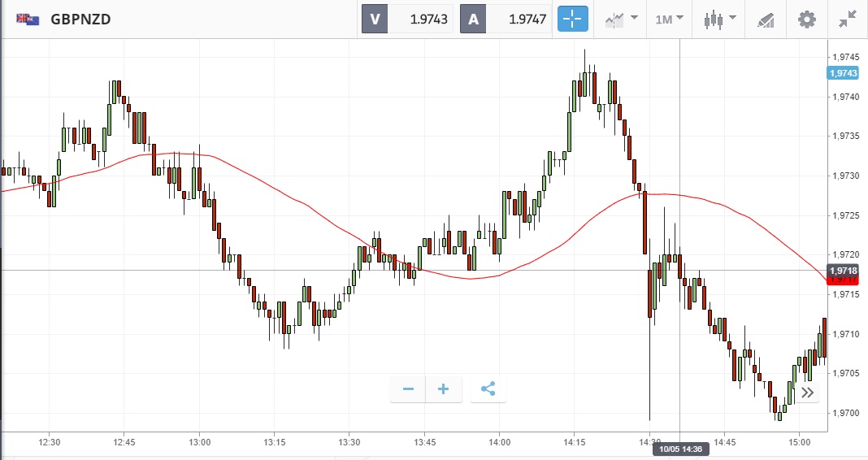Click the 1,9718 crosshair price label
868x460 pixels.
coord(843,270)
